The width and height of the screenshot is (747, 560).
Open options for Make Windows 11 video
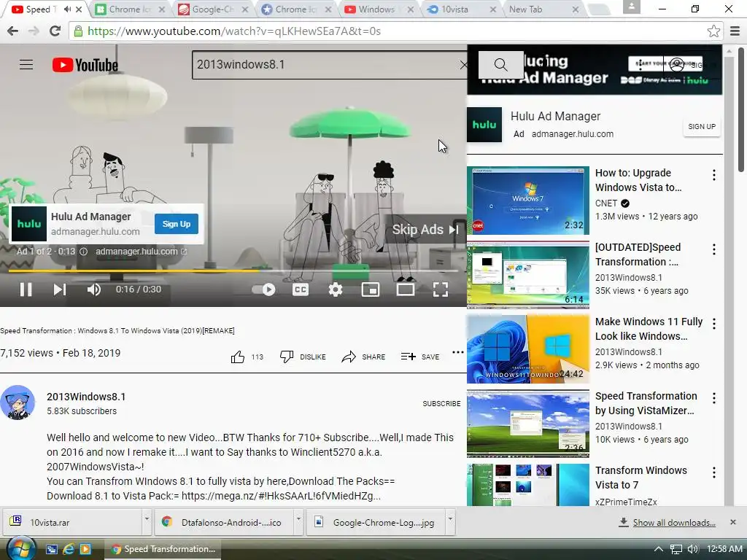point(713,324)
